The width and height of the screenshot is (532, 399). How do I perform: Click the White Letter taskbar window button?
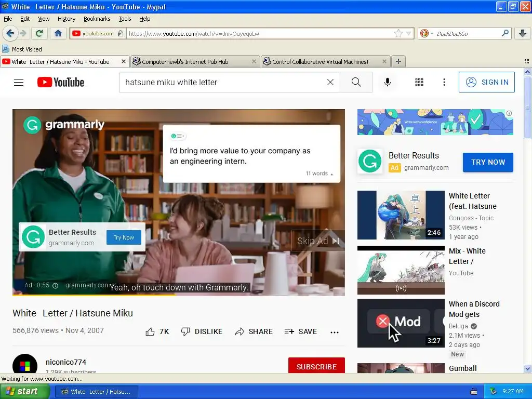point(96,392)
